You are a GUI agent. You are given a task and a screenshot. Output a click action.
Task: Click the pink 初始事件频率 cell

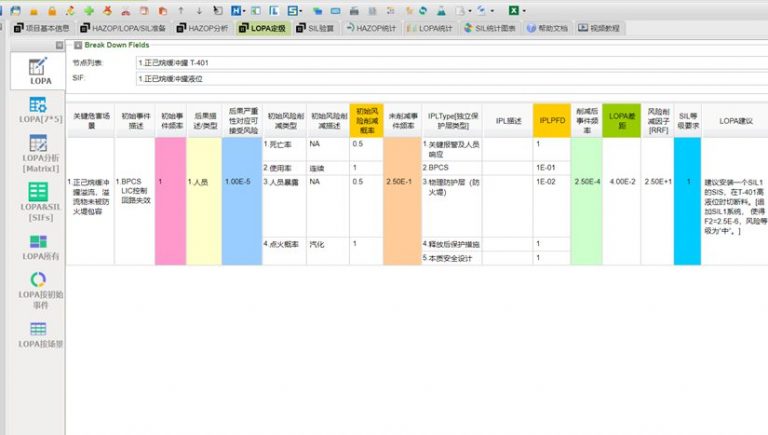point(171,183)
